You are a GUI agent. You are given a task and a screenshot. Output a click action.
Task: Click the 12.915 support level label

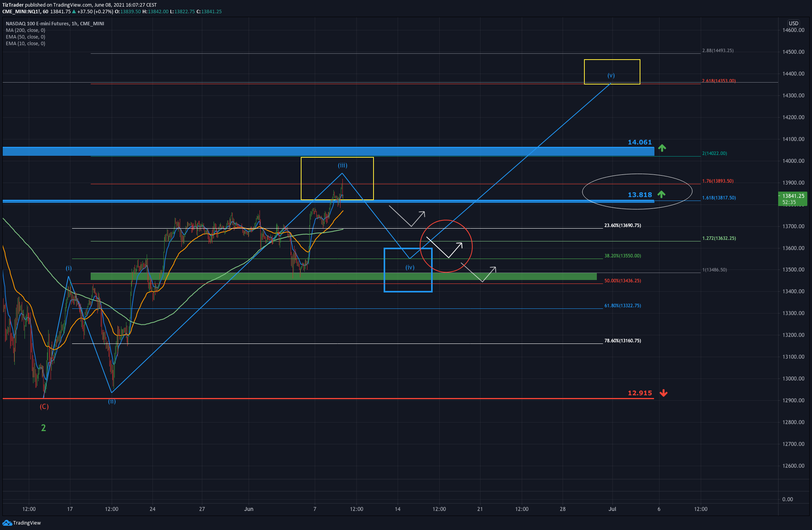pos(640,393)
